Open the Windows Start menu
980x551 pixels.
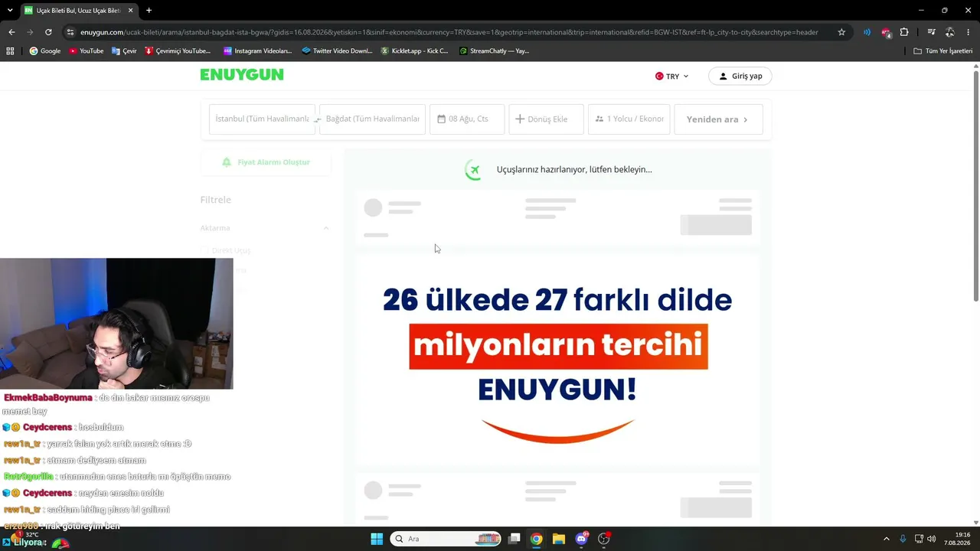tap(377, 539)
